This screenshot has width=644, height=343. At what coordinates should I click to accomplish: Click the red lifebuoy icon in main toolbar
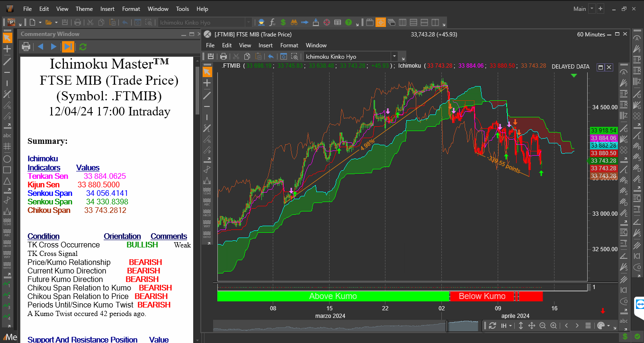point(326,22)
